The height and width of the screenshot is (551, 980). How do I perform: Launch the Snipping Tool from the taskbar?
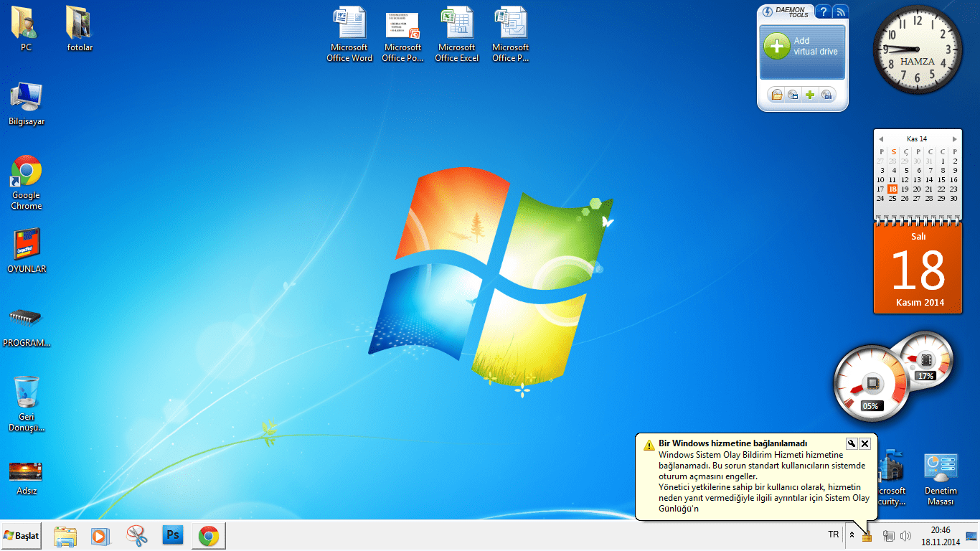[x=136, y=535]
